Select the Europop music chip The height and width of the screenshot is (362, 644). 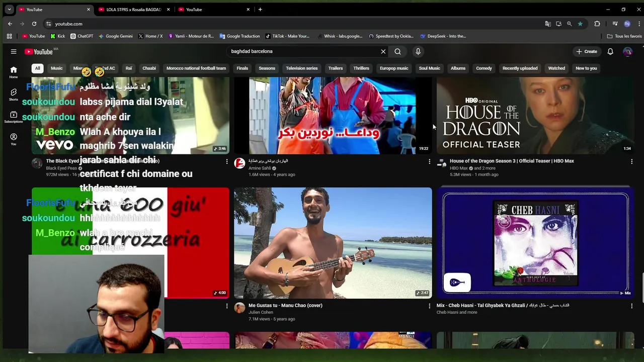coord(394,68)
